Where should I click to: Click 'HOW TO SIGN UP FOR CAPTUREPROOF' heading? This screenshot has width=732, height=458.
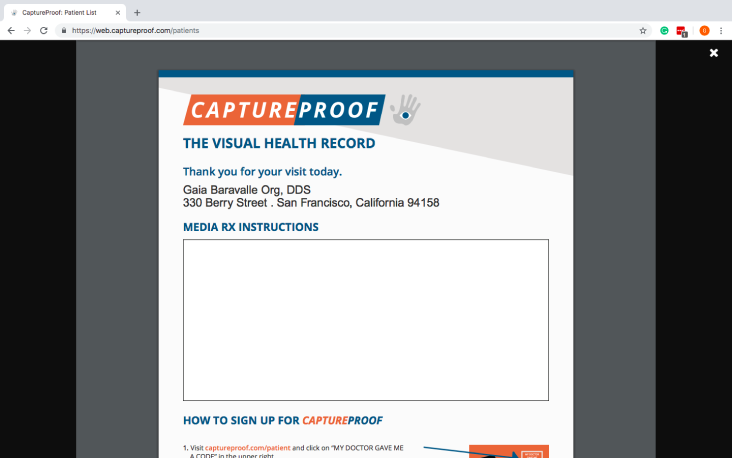282,421
